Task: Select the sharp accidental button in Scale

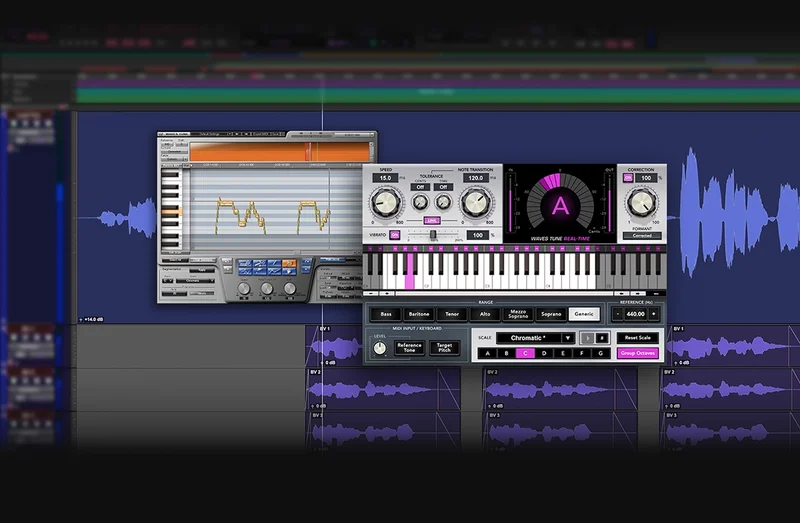Action: (602, 338)
